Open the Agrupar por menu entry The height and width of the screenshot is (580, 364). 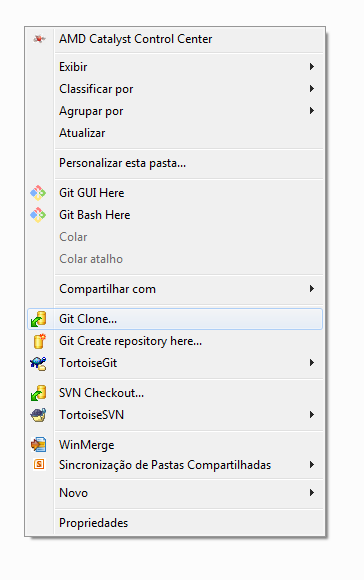click(175, 111)
